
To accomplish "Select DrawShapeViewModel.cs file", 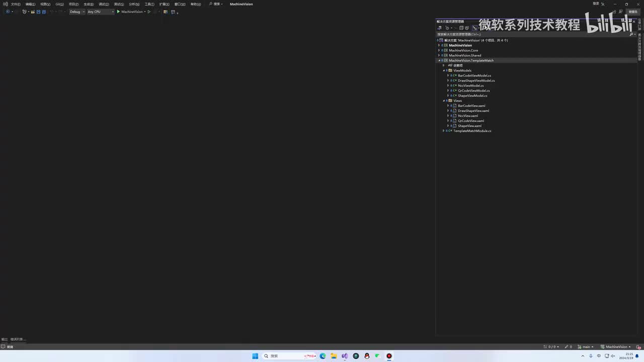I will coord(476,80).
